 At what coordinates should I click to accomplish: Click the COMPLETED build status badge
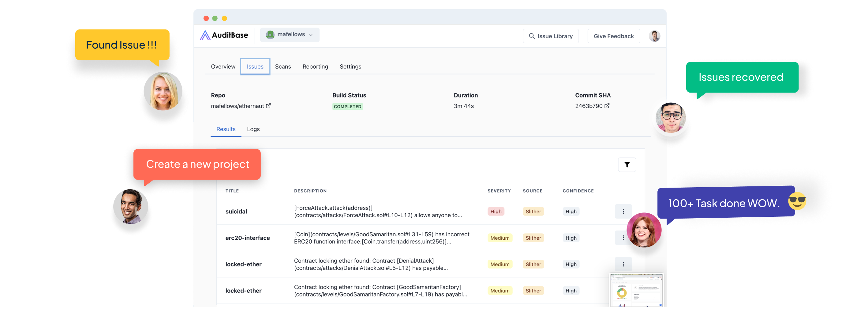coord(347,106)
